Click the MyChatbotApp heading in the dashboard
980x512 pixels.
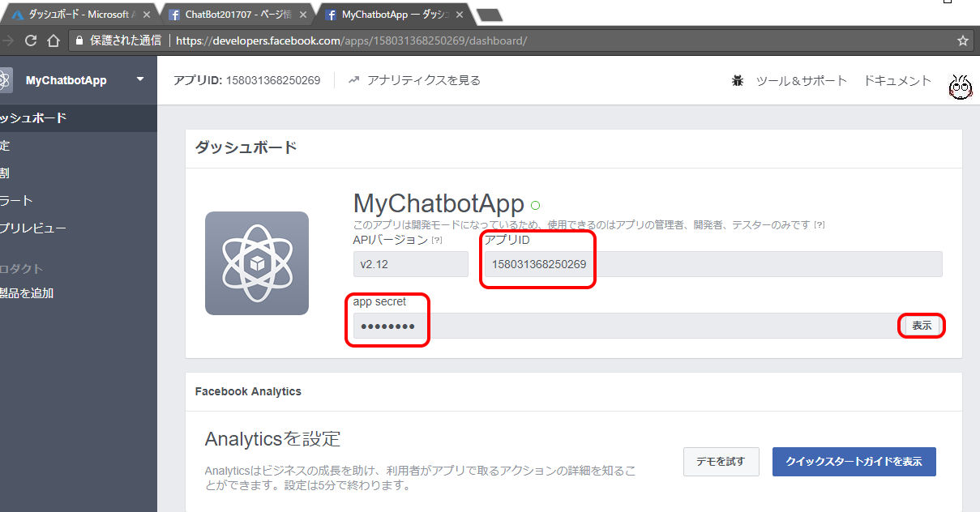click(x=439, y=203)
